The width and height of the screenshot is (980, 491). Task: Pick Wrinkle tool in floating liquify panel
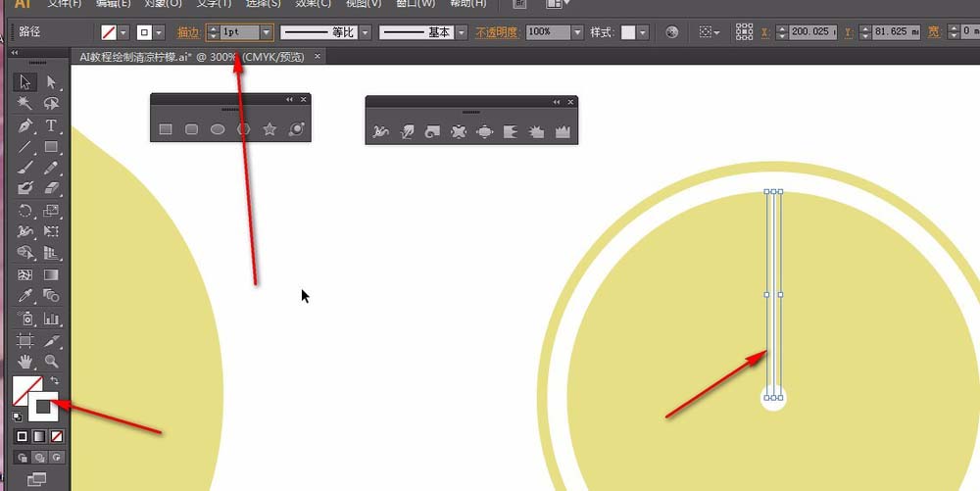563,131
